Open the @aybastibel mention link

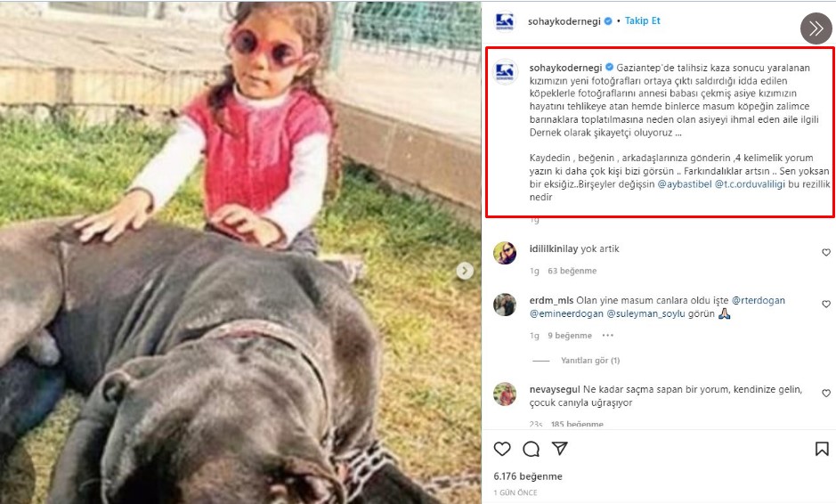[685, 184]
